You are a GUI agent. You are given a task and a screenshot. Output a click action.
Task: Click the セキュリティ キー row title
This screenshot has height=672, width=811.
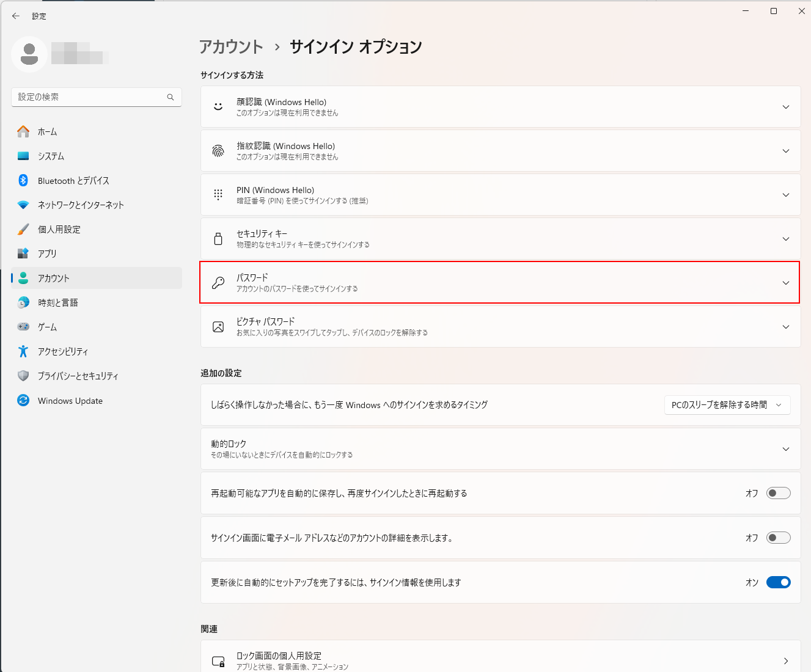click(x=262, y=233)
